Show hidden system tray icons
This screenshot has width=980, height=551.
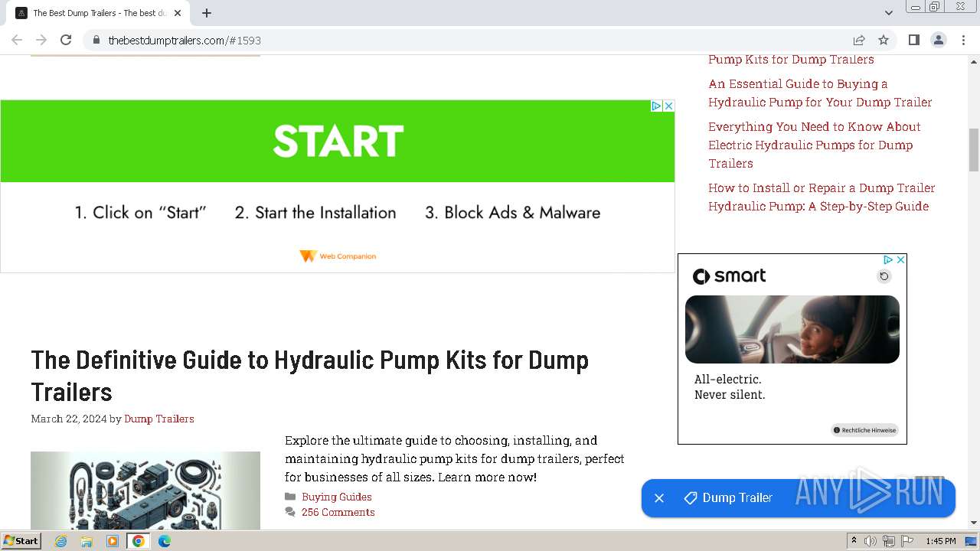(854, 541)
